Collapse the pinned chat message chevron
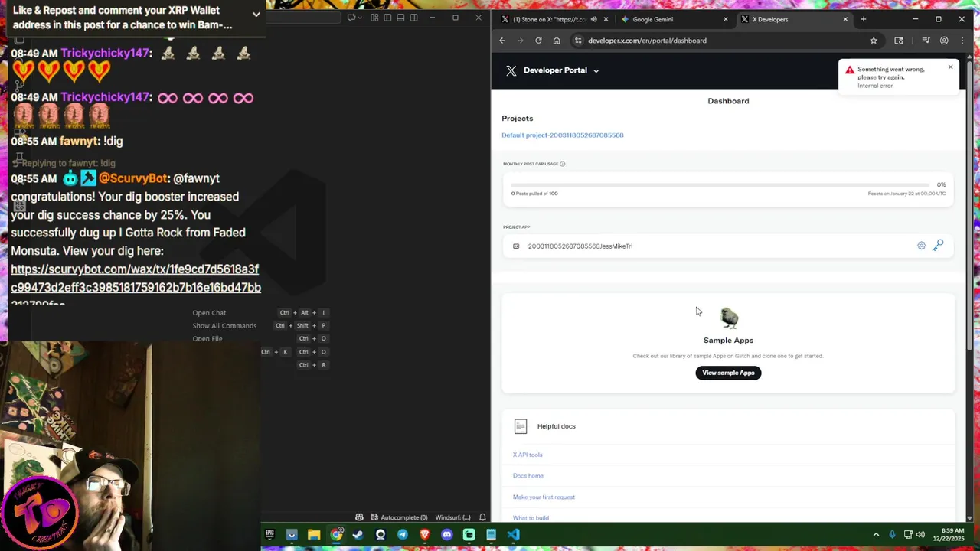The image size is (980, 551). (x=256, y=14)
